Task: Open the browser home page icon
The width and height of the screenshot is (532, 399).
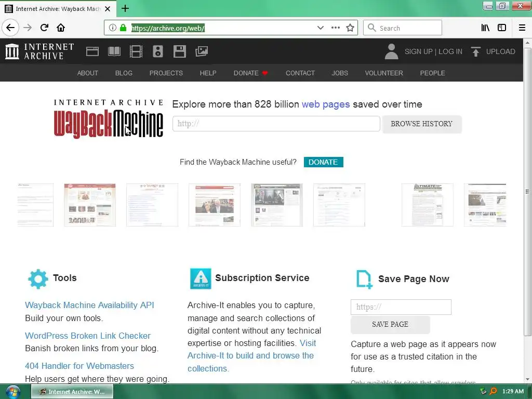Action: coord(61,28)
